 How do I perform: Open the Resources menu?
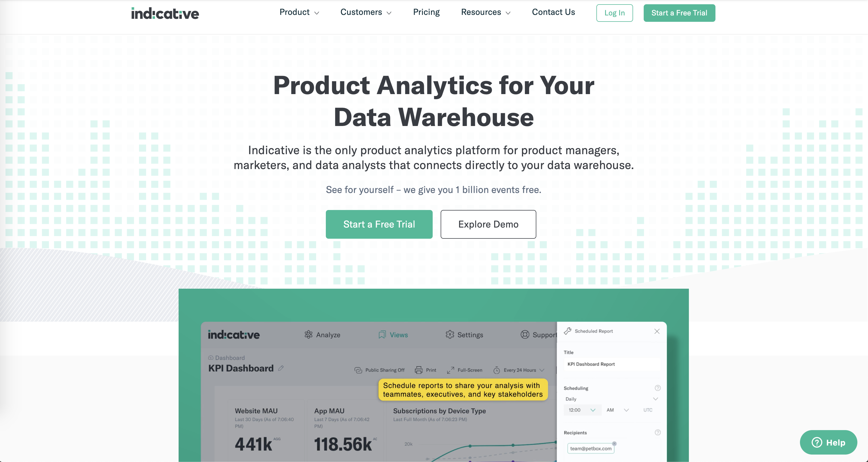(x=484, y=12)
